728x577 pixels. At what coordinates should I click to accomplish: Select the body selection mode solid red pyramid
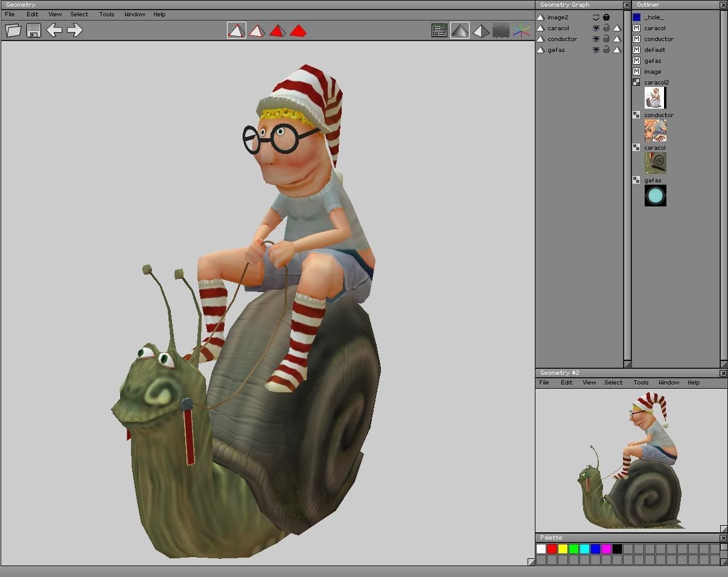298,30
